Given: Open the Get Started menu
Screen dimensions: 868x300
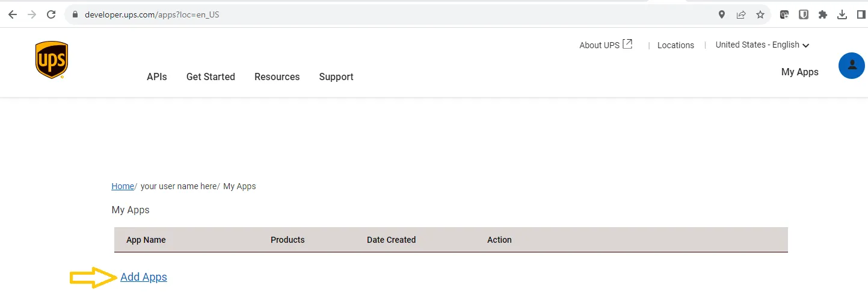Looking at the screenshot, I should pos(211,77).
